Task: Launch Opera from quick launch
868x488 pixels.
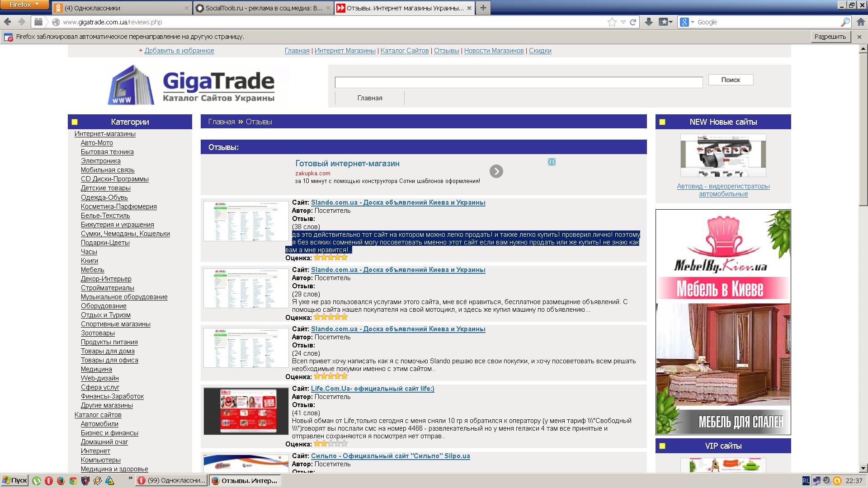Action: tap(48, 481)
